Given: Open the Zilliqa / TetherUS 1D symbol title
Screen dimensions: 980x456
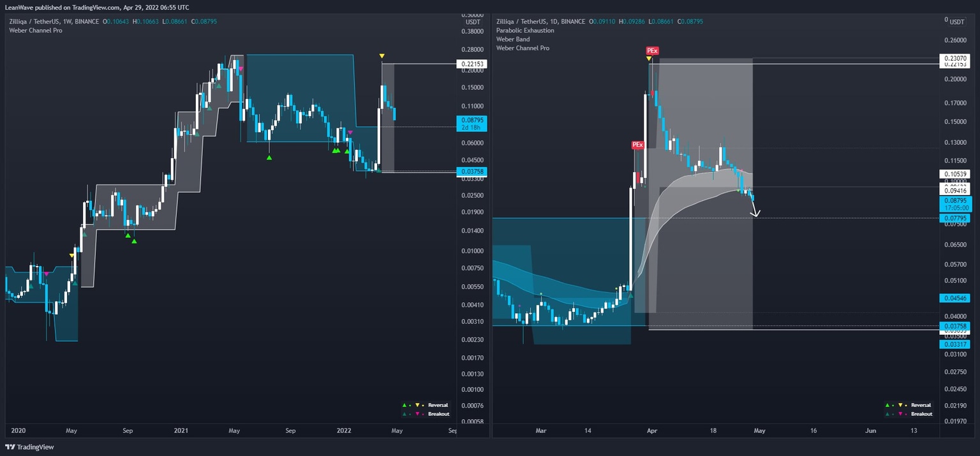Looking at the screenshot, I should click(540, 22).
